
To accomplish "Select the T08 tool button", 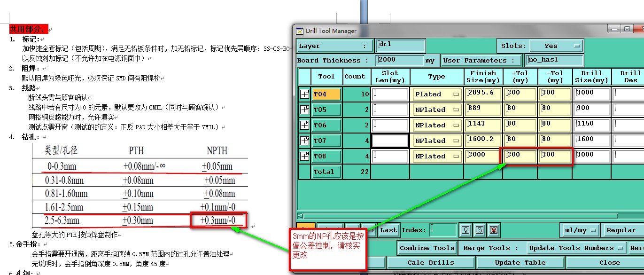I will point(326,156).
